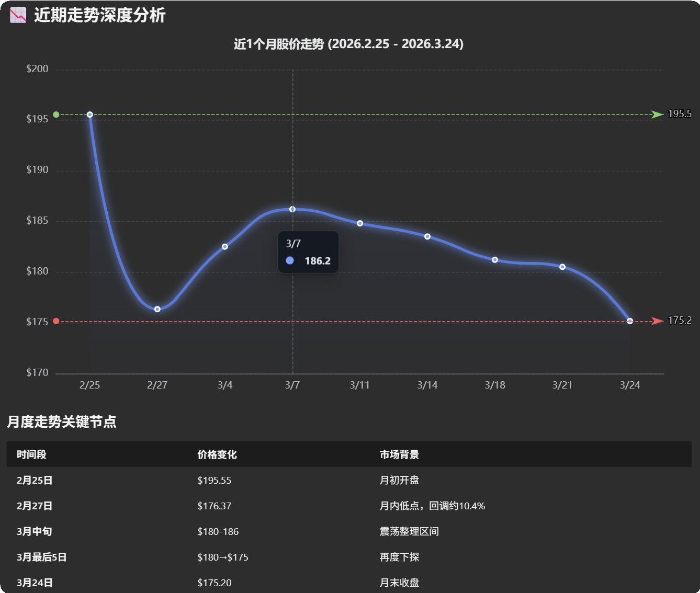Click the 3/24 x-axis label
700x593 pixels.
[x=630, y=385]
